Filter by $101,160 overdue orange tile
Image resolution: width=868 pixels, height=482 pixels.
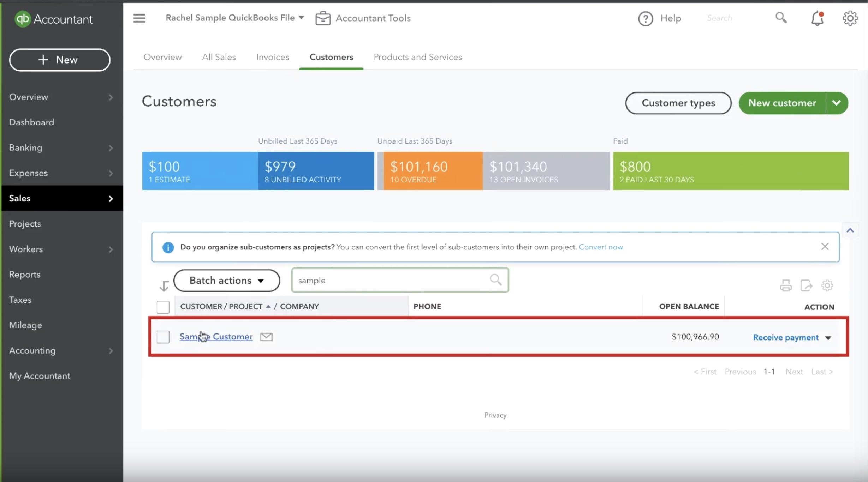tap(433, 171)
